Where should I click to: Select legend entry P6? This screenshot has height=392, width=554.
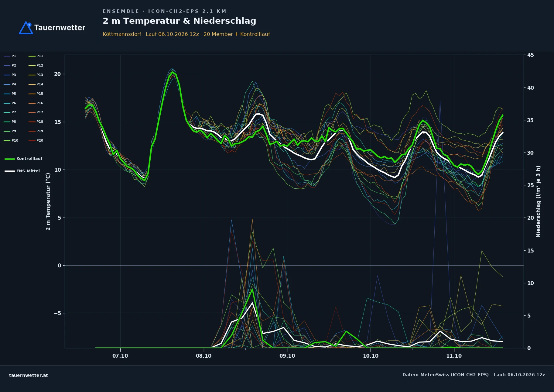tap(10, 103)
